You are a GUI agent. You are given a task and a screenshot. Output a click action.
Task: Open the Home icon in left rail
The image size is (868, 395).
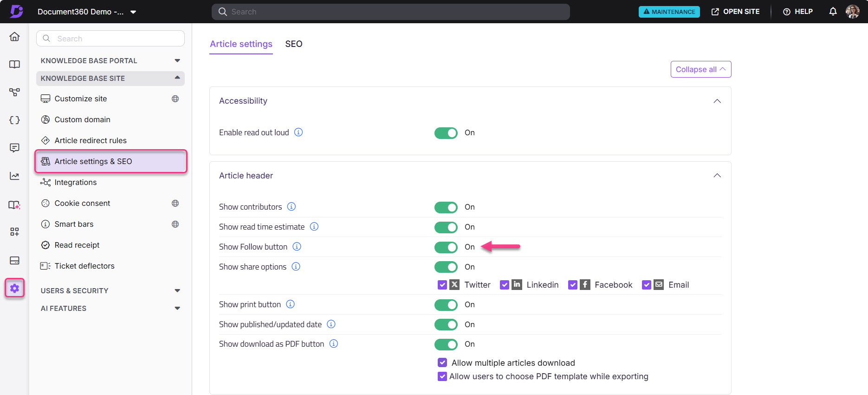(14, 36)
